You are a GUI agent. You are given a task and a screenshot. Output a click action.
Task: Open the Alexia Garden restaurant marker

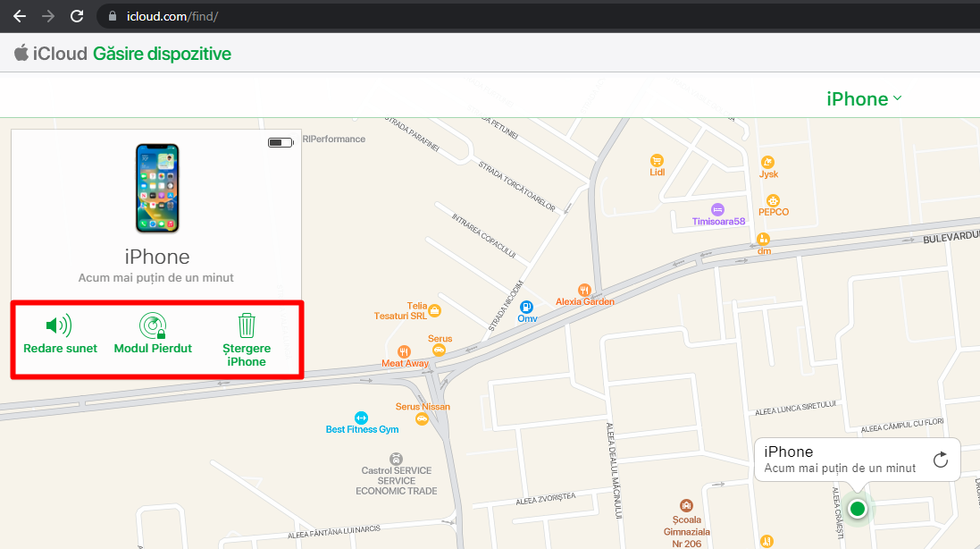coord(584,290)
